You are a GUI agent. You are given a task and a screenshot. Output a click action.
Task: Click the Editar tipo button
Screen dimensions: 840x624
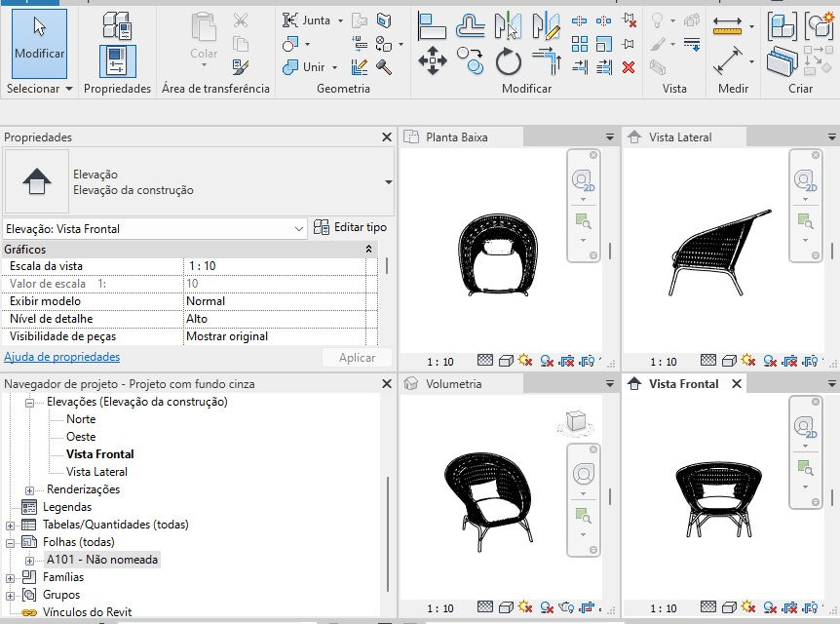click(x=351, y=227)
